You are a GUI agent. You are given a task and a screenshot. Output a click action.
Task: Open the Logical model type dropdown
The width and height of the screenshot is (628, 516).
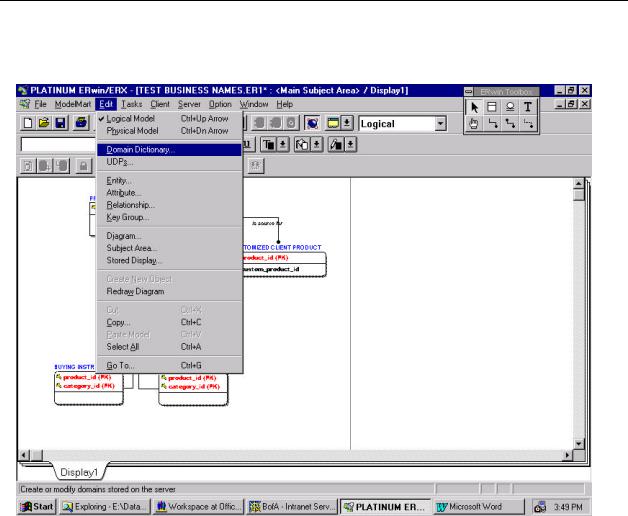(441, 123)
